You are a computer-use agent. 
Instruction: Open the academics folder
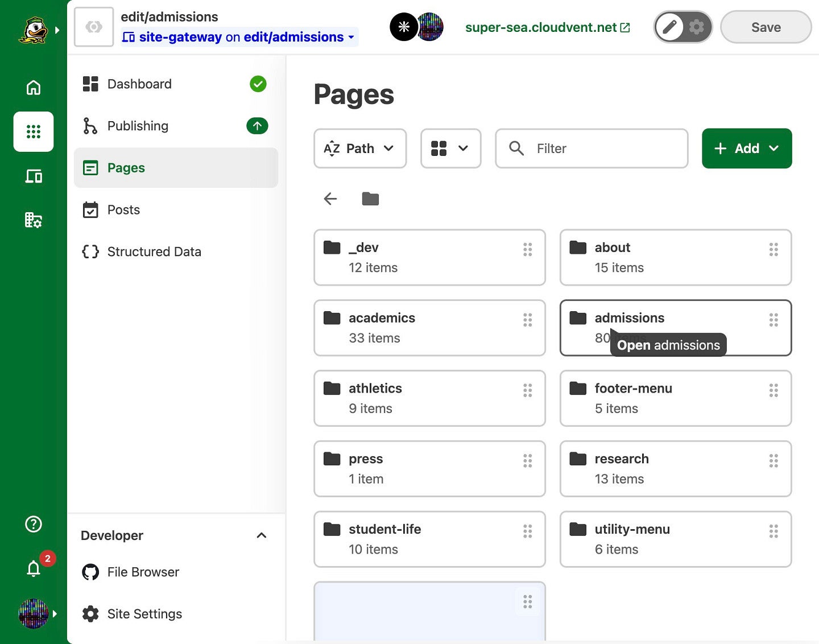point(429,328)
